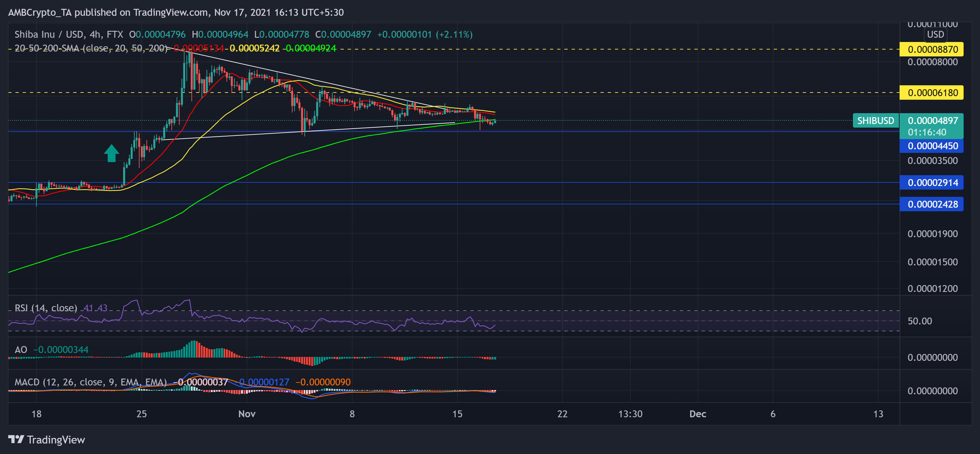Click the Nov date axis label
Image resolution: width=980 pixels, height=454 pixels.
tap(247, 414)
